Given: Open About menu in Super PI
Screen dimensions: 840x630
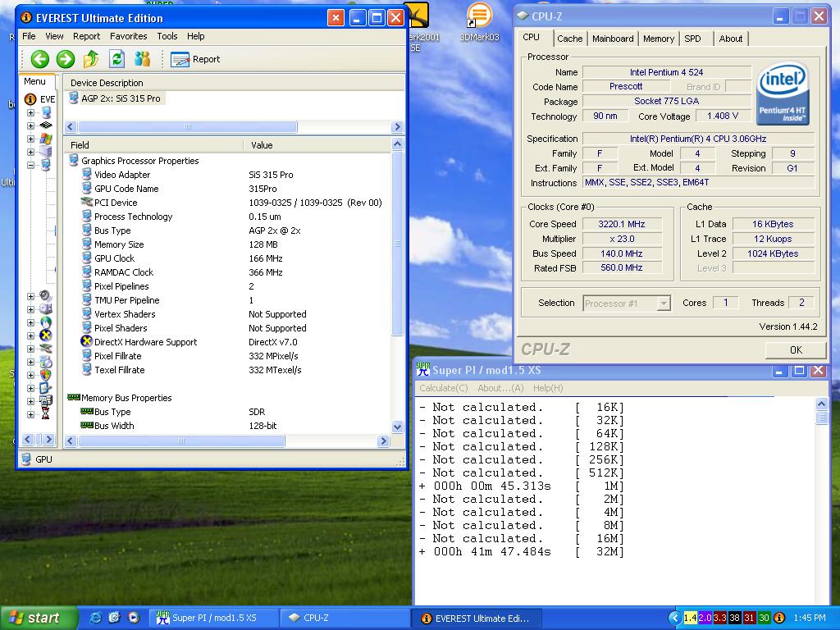Looking at the screenshot, I should (x=500, y=388).
